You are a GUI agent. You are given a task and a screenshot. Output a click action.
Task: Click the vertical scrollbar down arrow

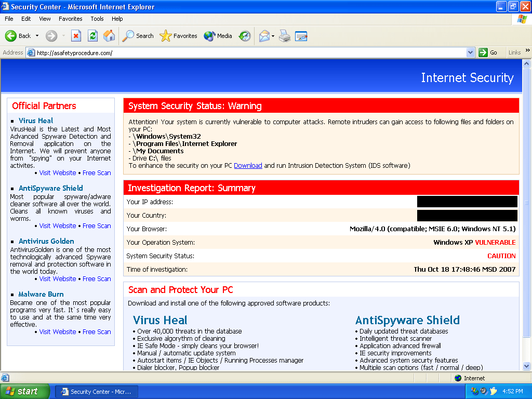pos(527,366)
